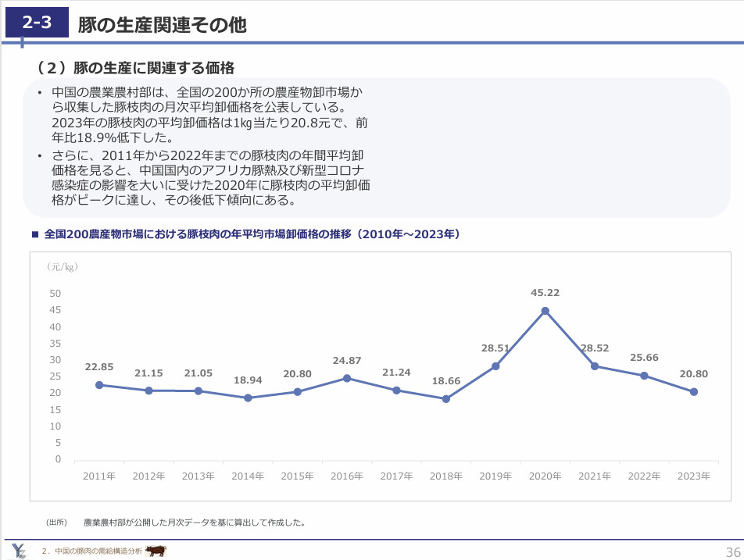Click the data label 21.24
744x560 pixels.
pyautogui.click(x=396, y=373)
